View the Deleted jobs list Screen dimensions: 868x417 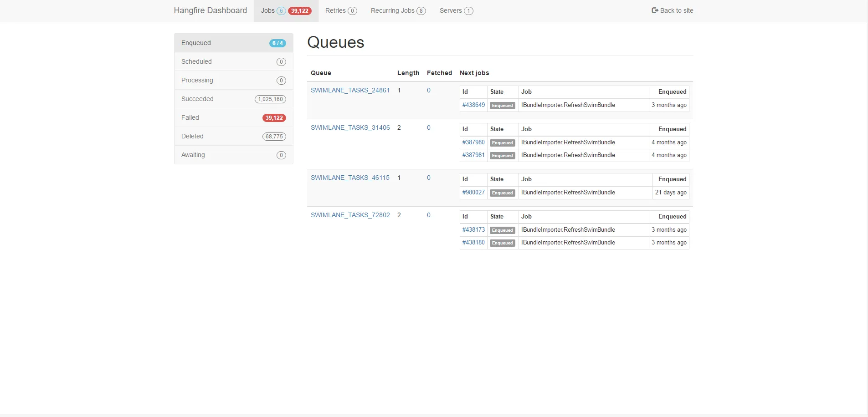pyautogui.click(x=233, y=136)
